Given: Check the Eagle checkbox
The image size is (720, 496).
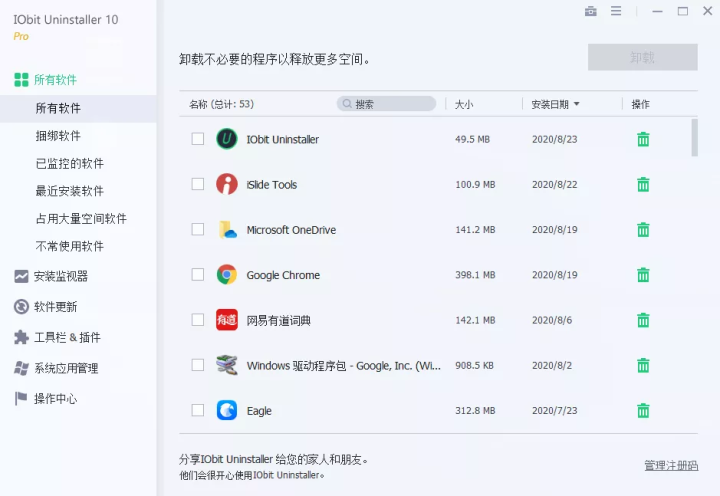Looking at the screenshot, I should (198, 410).
